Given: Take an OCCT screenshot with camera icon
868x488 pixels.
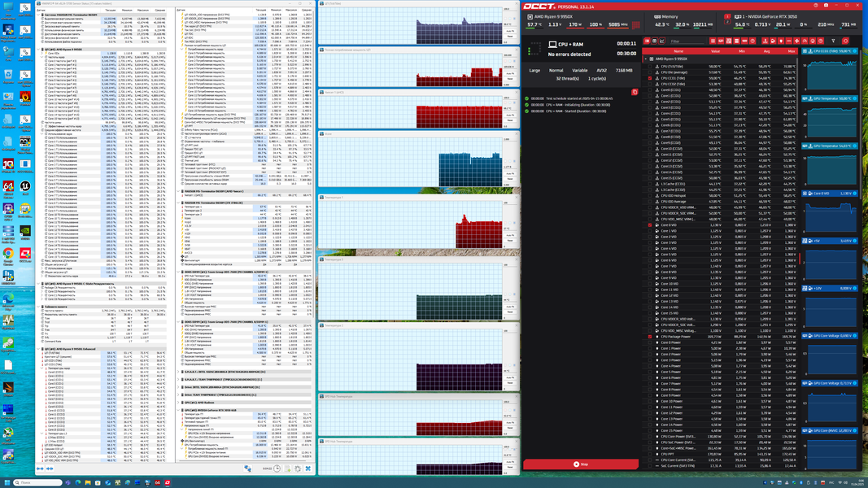Looking at the screenshot, I should coord(826,6).
